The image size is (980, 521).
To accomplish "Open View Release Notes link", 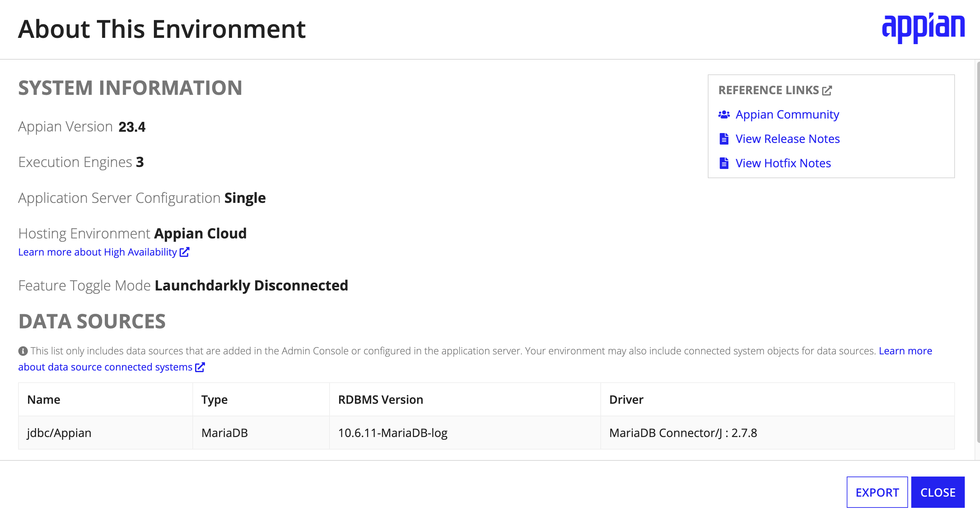I will coord(788,139).
